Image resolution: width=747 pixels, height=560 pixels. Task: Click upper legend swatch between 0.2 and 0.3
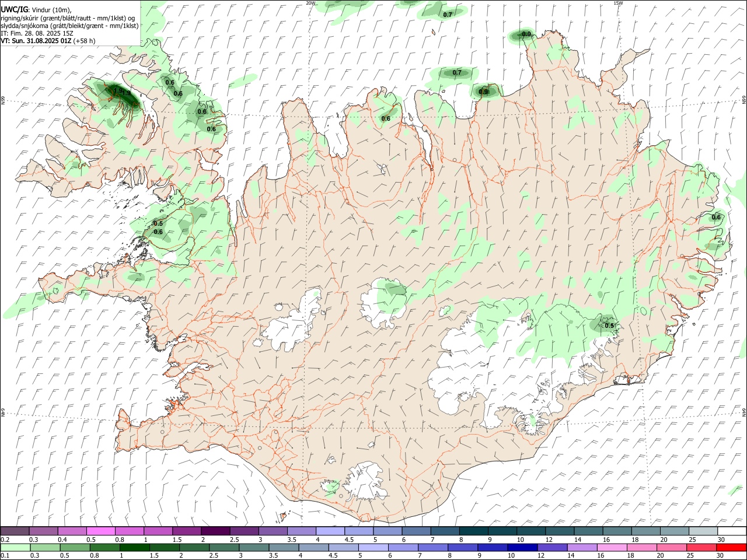15,531
